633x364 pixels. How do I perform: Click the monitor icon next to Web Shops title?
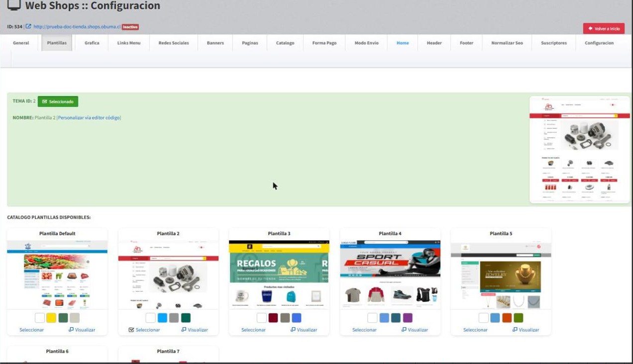coord(14,5)
